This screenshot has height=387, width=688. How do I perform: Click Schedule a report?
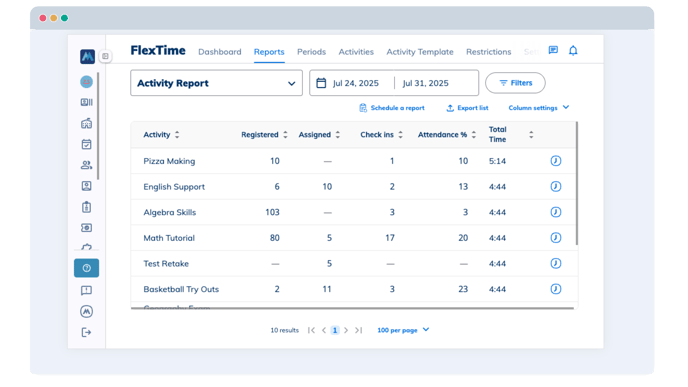tap(392, 108)
